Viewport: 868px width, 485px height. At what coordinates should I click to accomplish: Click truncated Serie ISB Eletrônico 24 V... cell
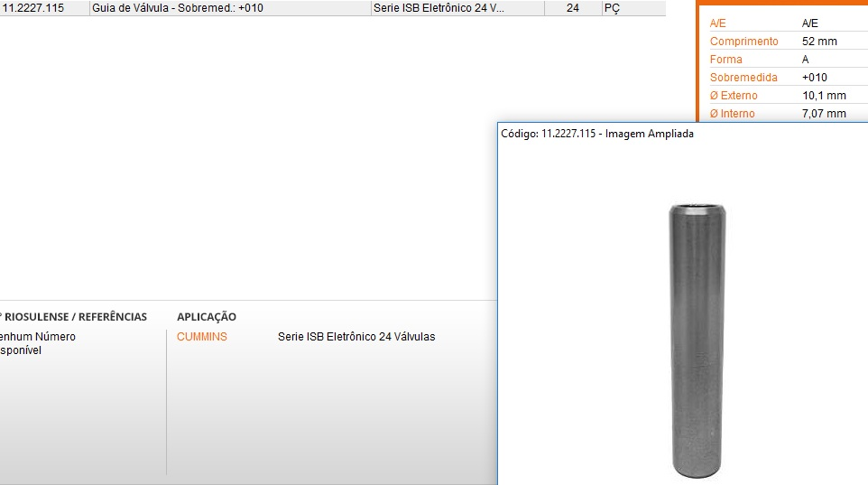click(439, 8)
